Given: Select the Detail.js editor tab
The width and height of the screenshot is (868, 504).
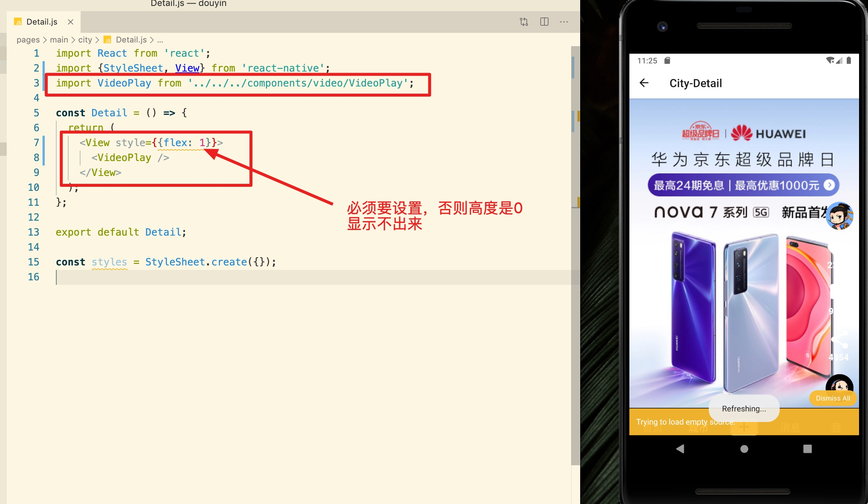Looking at the screenshot, I should click(x=44, y=22).
